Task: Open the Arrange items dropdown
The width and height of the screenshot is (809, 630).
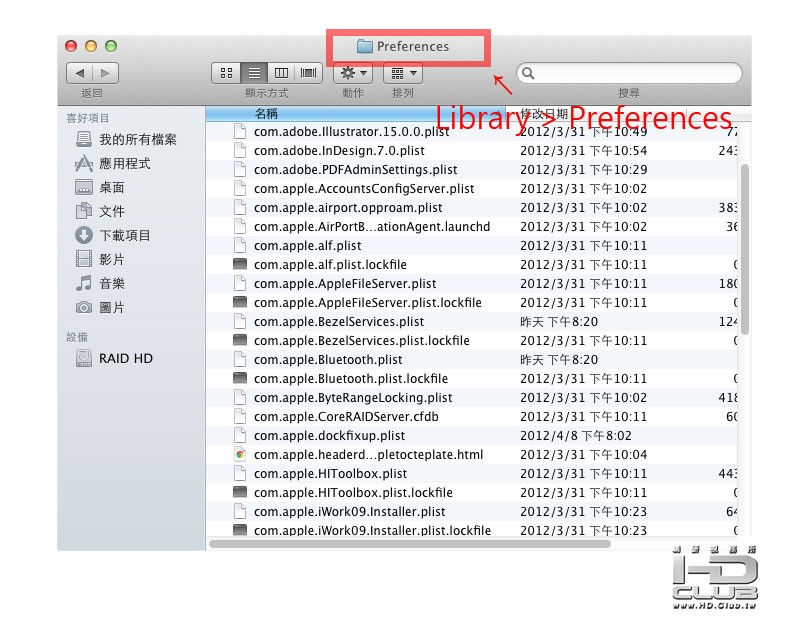Action: tap(403, 73)
